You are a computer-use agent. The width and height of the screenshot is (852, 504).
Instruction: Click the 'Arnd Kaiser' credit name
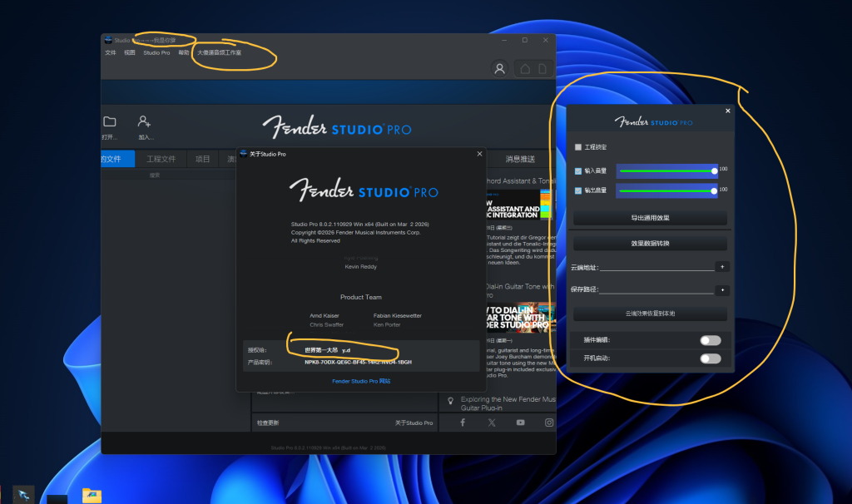[x=324, y=315]
